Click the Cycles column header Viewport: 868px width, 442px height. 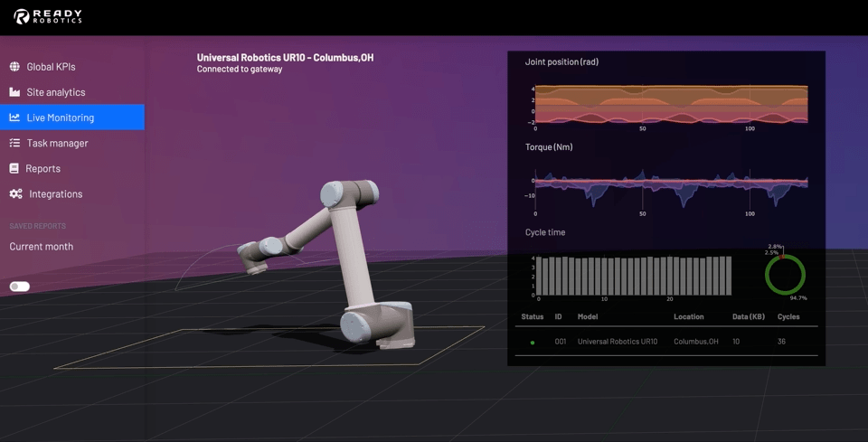pos(788,317)
